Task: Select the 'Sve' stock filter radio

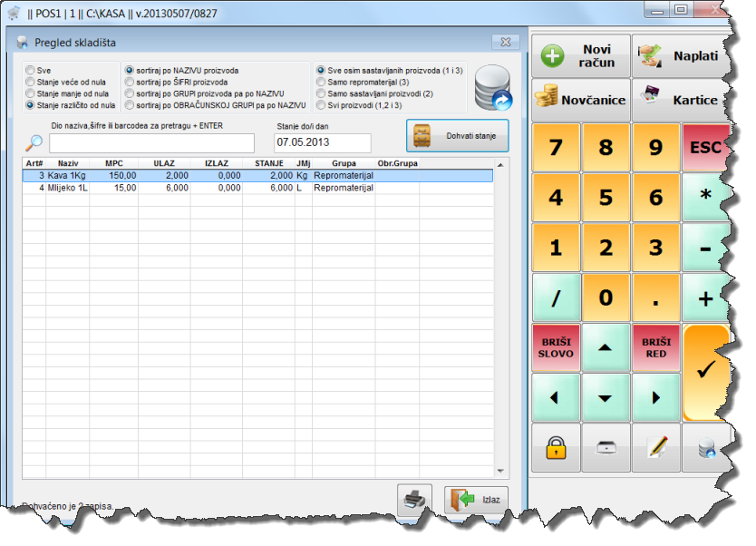Action: point(32,70)
